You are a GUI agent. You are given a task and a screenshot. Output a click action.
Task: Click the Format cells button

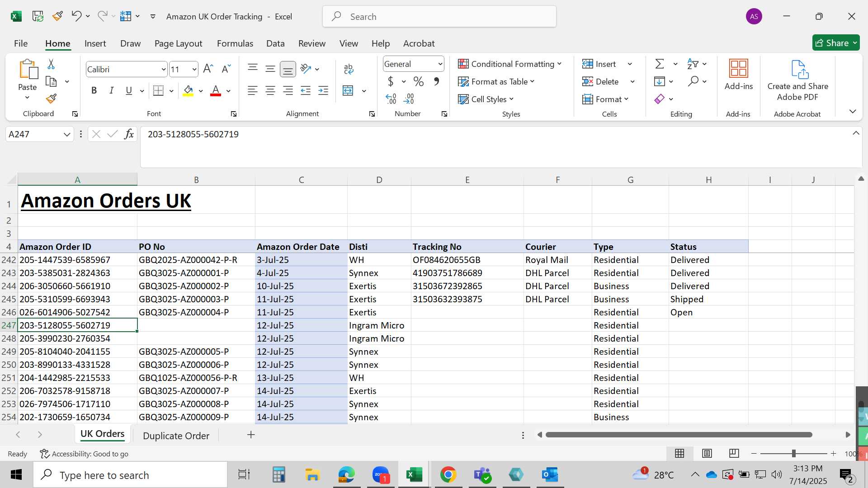(605, 99)
